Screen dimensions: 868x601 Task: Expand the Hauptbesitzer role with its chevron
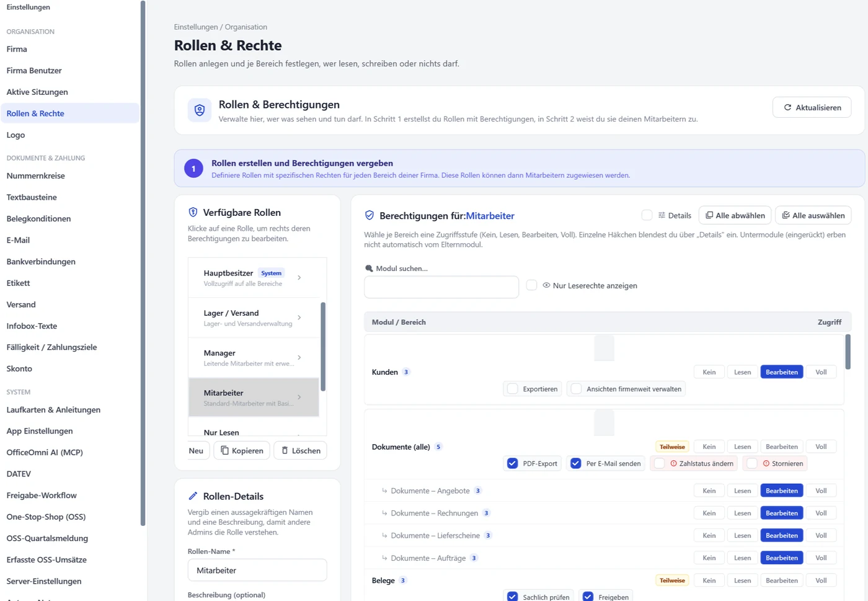click(299, 277)
